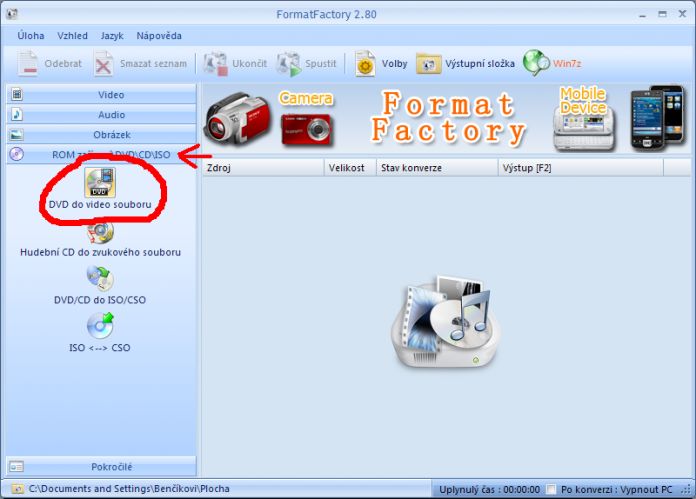Click the output path C:\Documents and Settings text
This screenshot has width=696, height=499.
pyautogui.click(x=129, y=489)
